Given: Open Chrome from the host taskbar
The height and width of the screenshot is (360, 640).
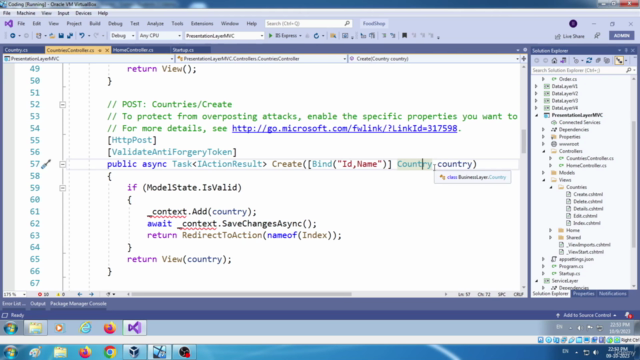Looking at the screenshot, I should [x=110, y=352].
